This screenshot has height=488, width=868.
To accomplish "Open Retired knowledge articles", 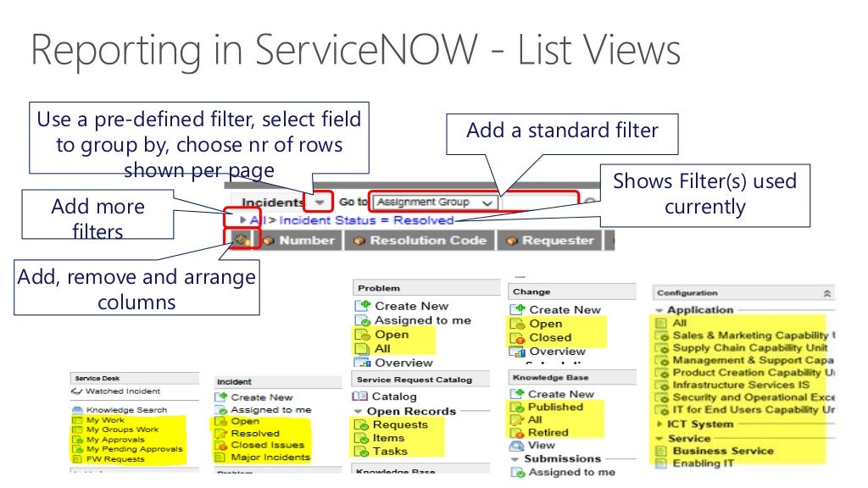I will 548,433.
